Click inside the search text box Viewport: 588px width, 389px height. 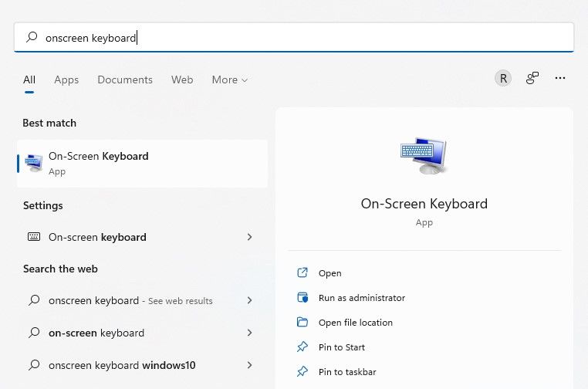click(309, 37)
